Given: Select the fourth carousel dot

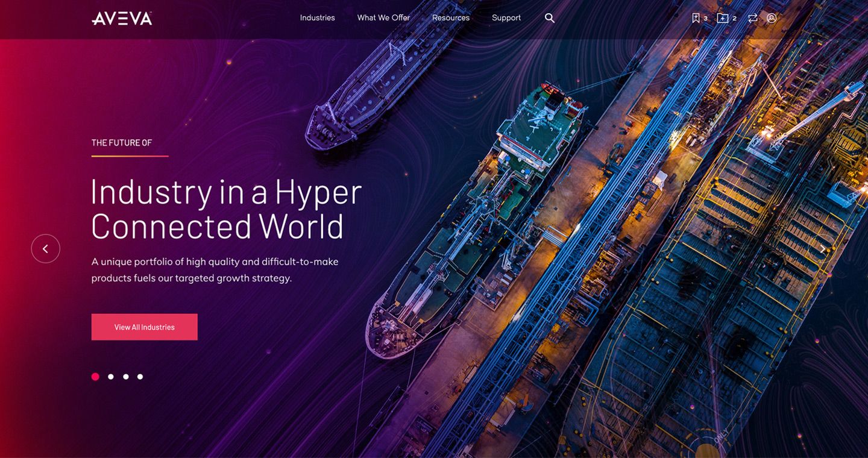Looking at the screenshot, I should click(x=140, y=377).
